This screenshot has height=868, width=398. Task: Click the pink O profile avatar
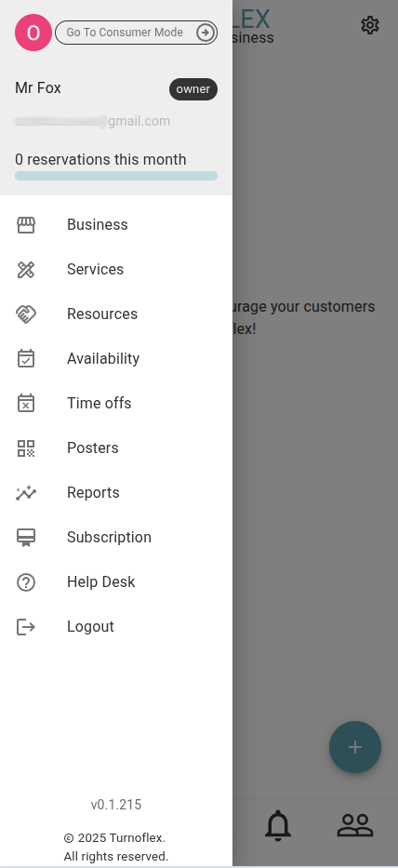coord(33,33)
